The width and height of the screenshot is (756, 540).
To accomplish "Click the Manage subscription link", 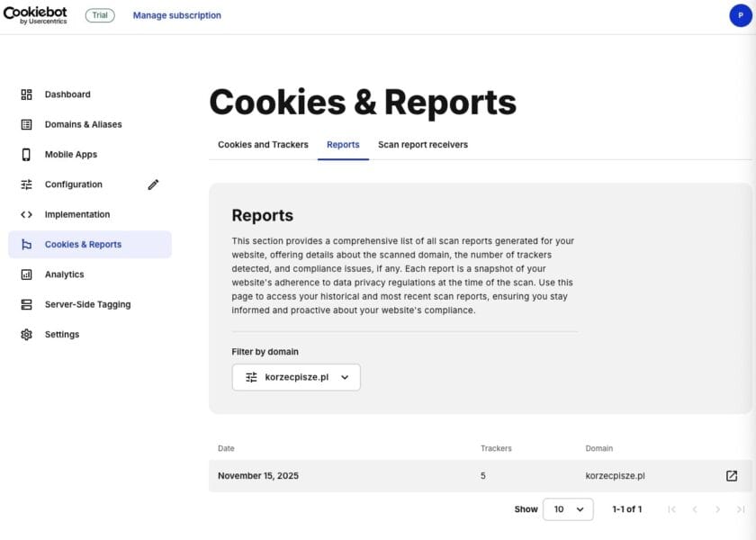I will 176,15.
